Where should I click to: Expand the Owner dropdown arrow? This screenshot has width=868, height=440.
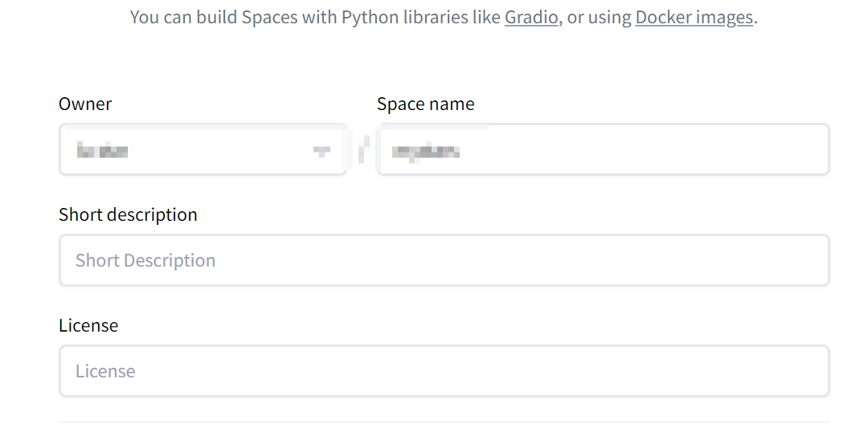click(x=321, y=151)
